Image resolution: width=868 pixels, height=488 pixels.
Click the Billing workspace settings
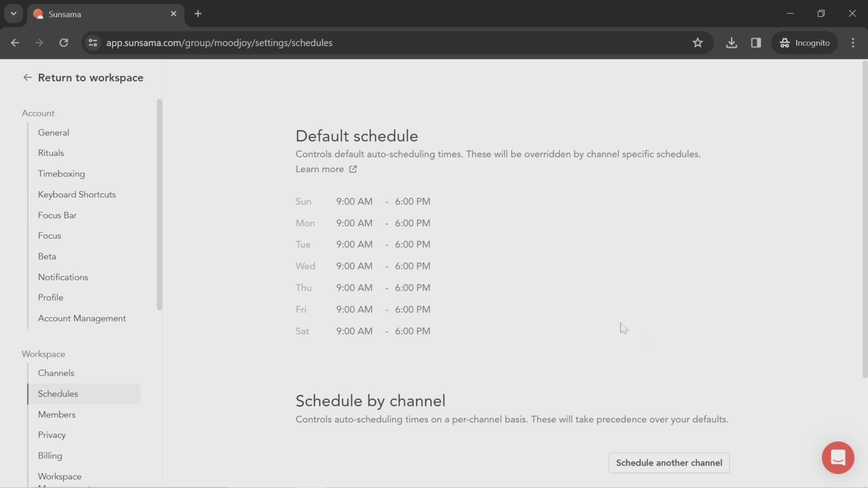pos(50,455)
